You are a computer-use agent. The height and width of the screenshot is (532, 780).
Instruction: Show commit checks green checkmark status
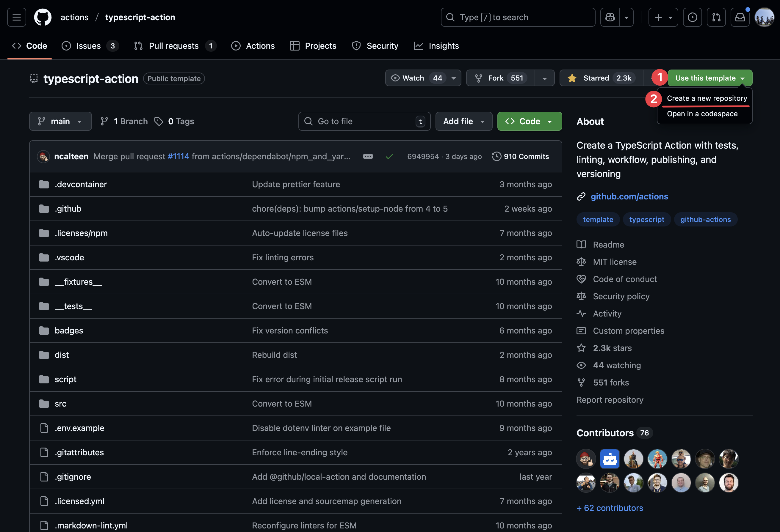(x=389, y=157)
